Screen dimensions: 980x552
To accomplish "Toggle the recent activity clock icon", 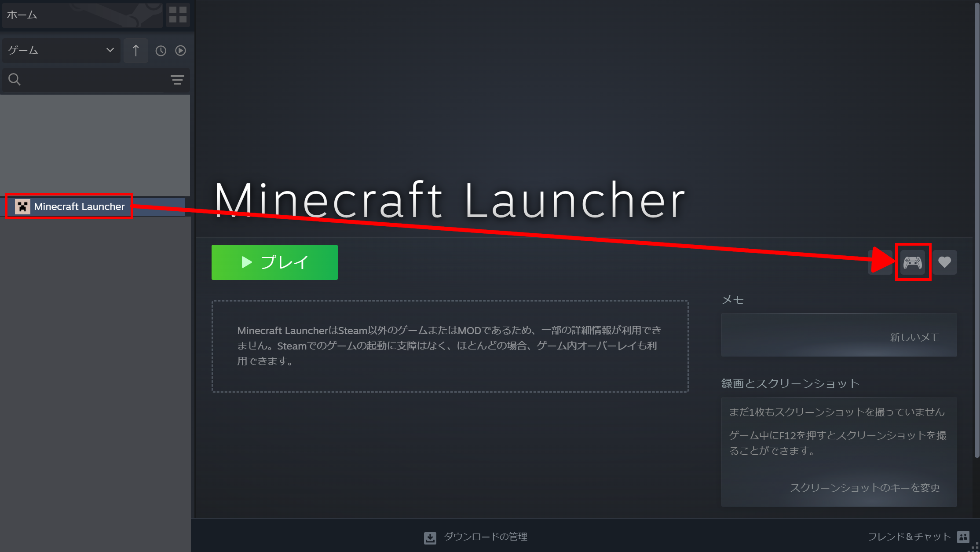I will pyautogui.click(x=161, y=51).
